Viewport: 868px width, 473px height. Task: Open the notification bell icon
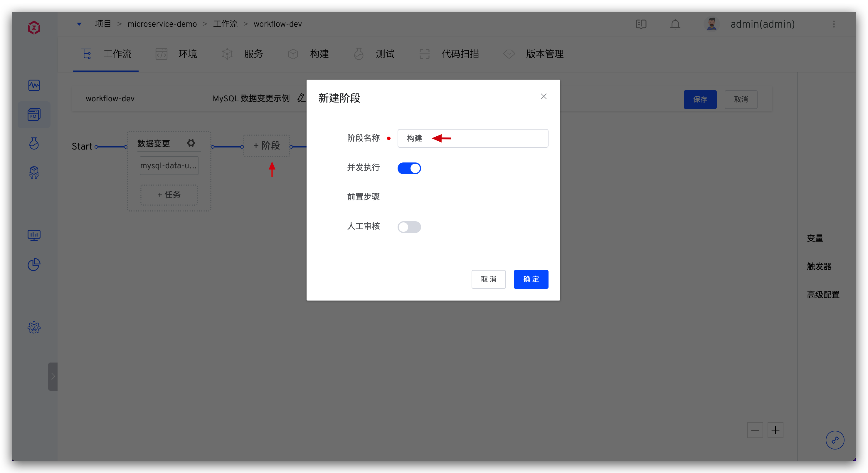click(x=675, y=24)
